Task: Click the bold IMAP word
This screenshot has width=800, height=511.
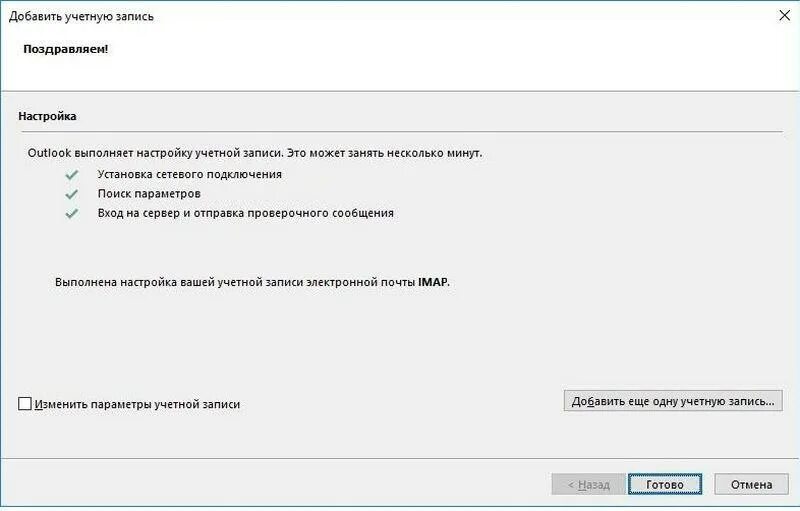Action: 433,282
